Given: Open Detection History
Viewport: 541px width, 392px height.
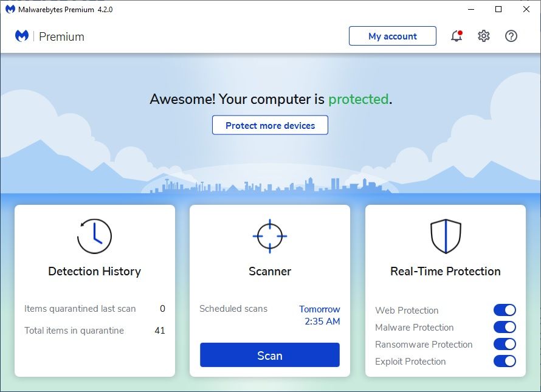Looking at the screenshot, I should [94, 271].
